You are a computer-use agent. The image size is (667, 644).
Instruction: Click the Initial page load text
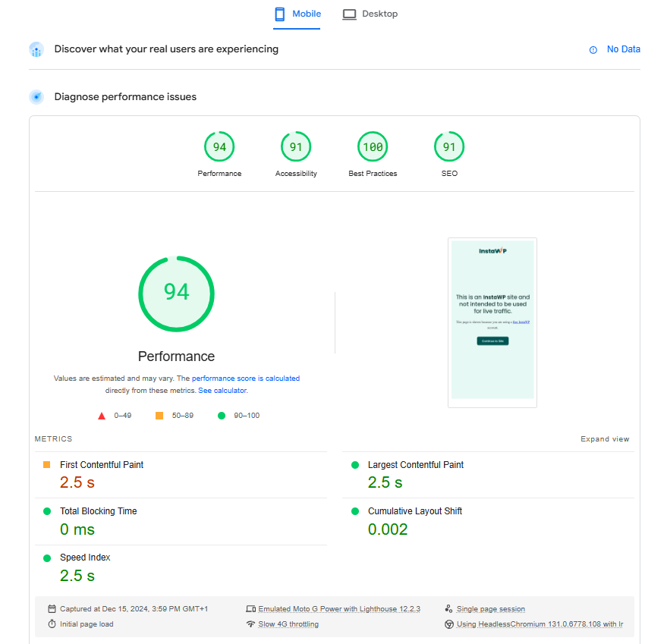point(87,624)
